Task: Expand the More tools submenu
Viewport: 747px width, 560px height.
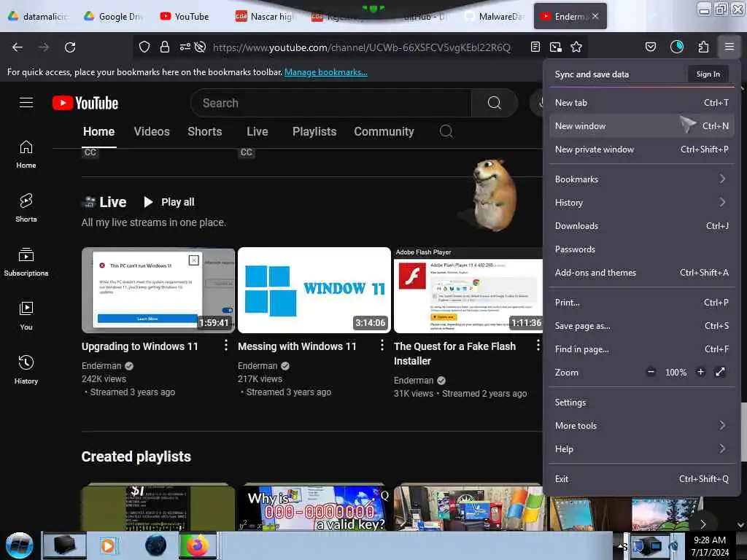Action: tap(641, 425)
